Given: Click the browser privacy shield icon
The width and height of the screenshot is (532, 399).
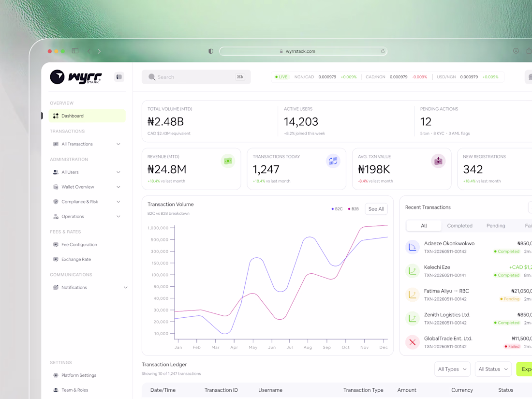Looking at the screenshot, I should pos(211,51).
